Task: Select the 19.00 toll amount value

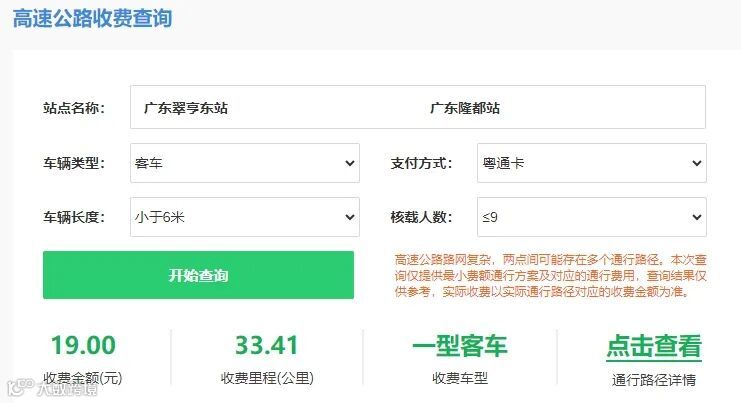Action: click(83, 345)
